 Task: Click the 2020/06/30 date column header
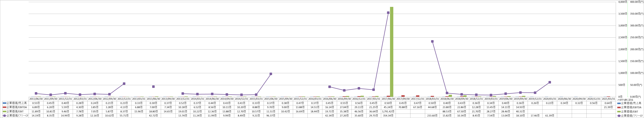565,99
